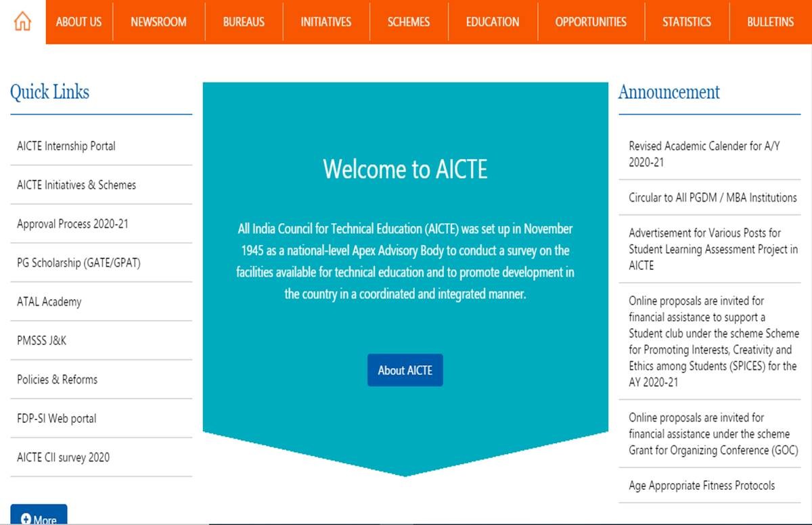Open the Bulletins menu
This screenshot has height=525, width=812.
[770, 22]
